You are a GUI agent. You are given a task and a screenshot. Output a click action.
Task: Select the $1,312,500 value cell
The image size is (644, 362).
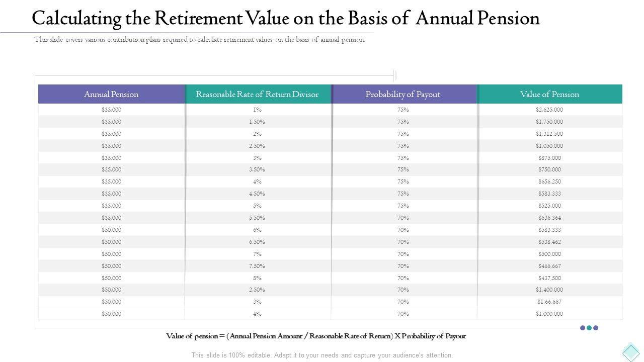point(549,134)
